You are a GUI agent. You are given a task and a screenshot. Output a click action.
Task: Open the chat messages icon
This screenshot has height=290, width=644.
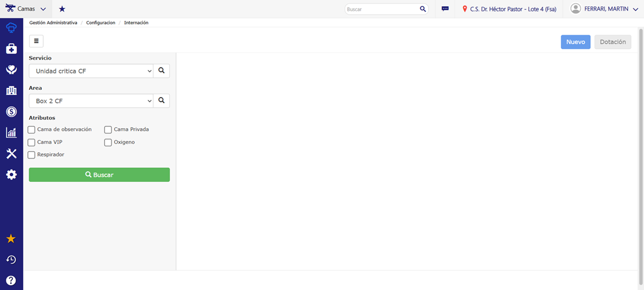(445, 8)
